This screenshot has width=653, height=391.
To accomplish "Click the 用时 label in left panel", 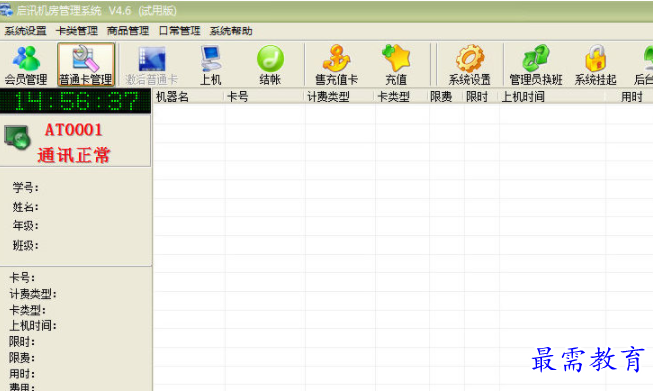I will [22, 374].
